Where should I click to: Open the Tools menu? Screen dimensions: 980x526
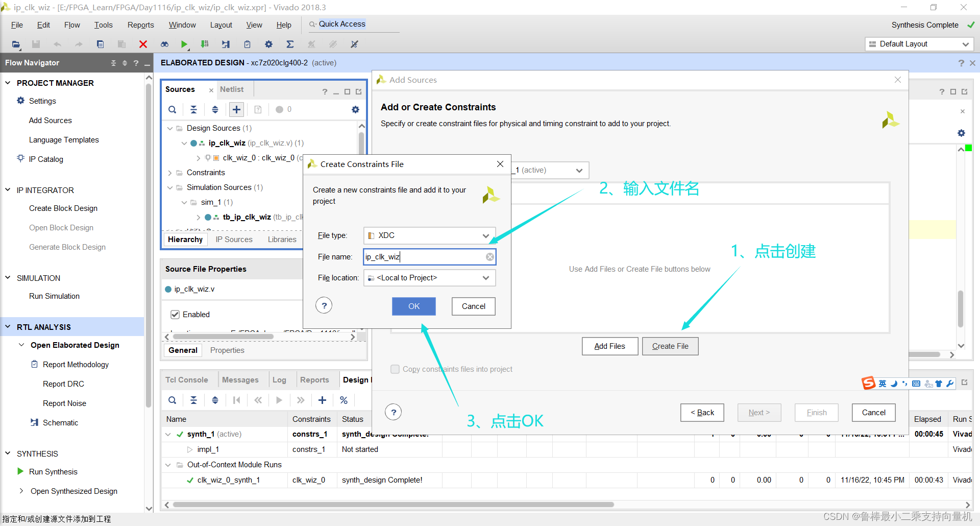tap(103, 25)
